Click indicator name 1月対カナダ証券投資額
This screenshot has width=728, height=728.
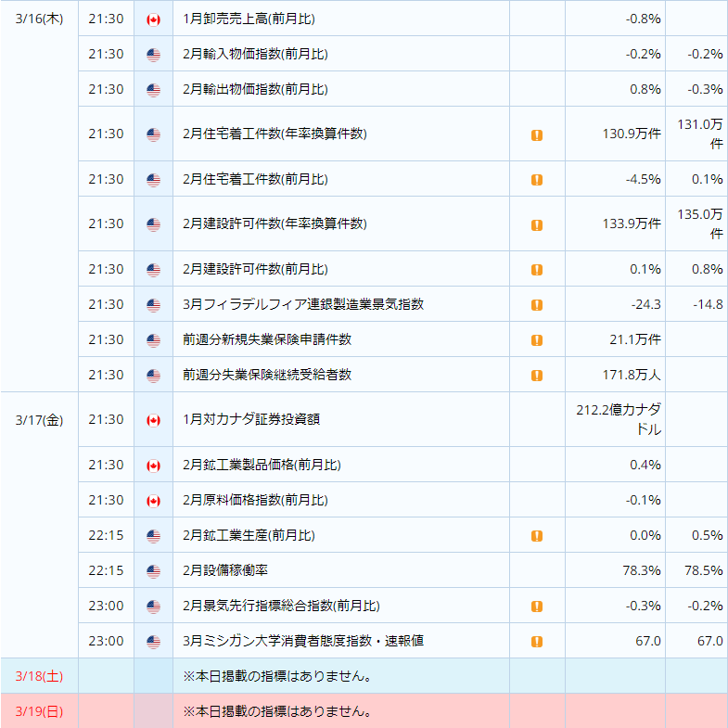click(251, 420)
